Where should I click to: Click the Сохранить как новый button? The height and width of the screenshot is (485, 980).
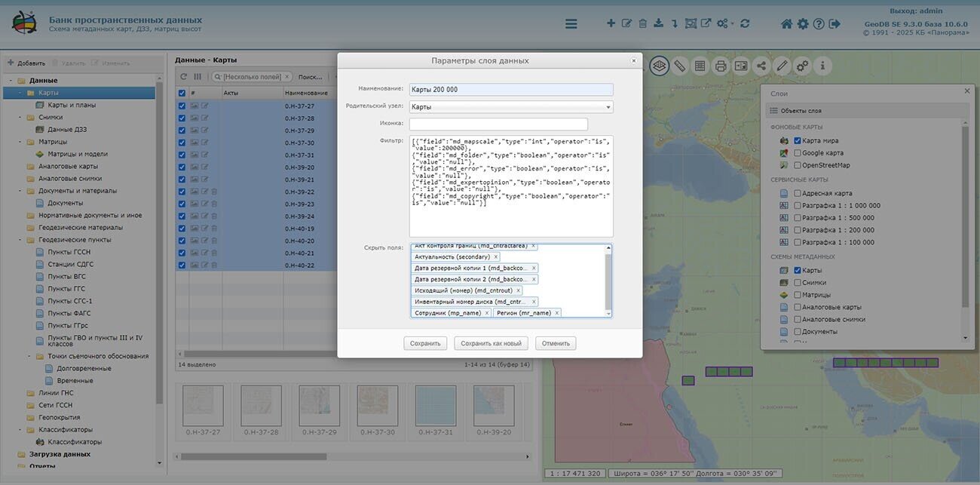(491, 343)
